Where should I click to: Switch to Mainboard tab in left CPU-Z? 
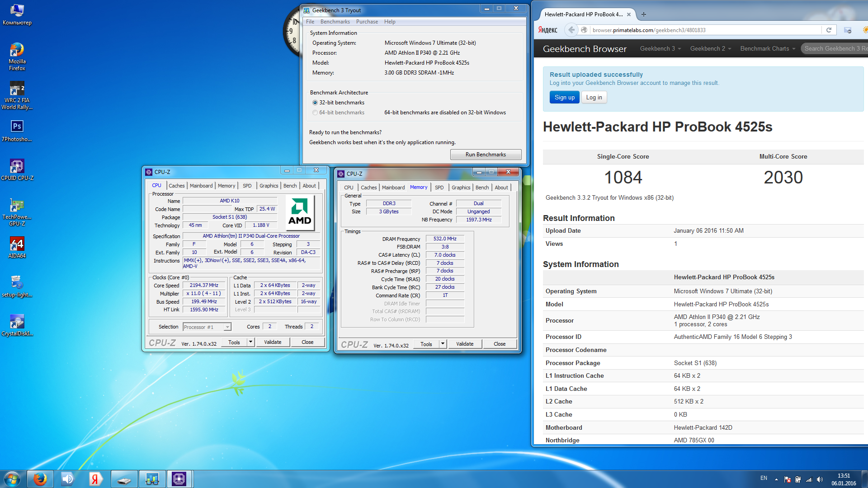(201, 186)
